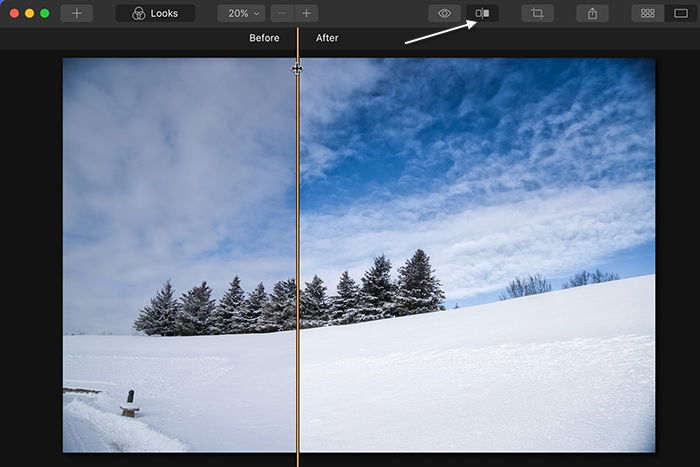This screenshot has width=700, height=467.
Task: Click the green fullscreen window button
Action: [x=45, y=13]
